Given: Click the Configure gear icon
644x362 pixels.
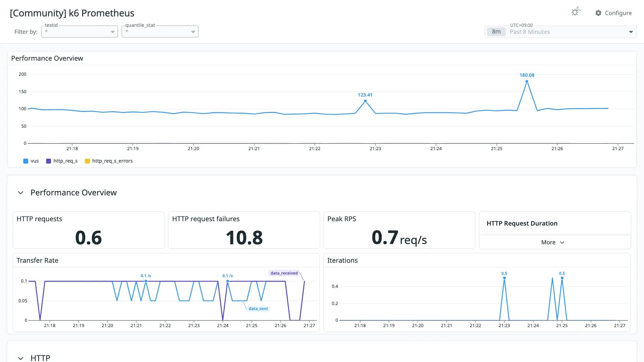Looking at the screenshot, I should click(598, 13).
